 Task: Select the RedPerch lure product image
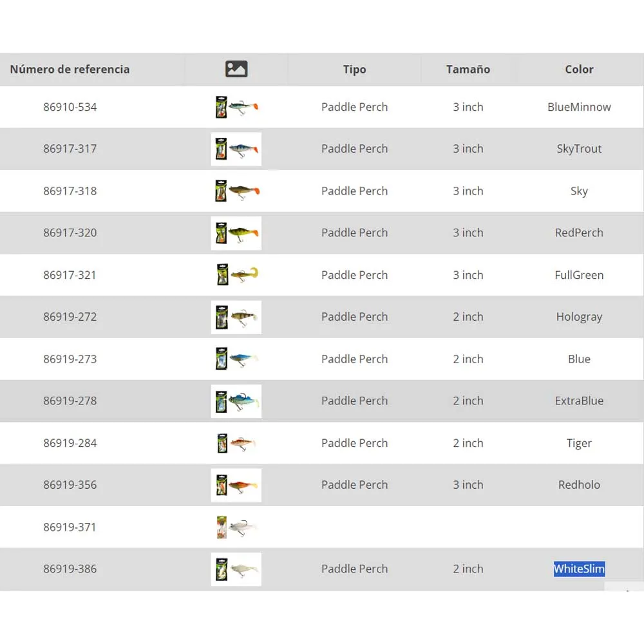pos(236,233)
